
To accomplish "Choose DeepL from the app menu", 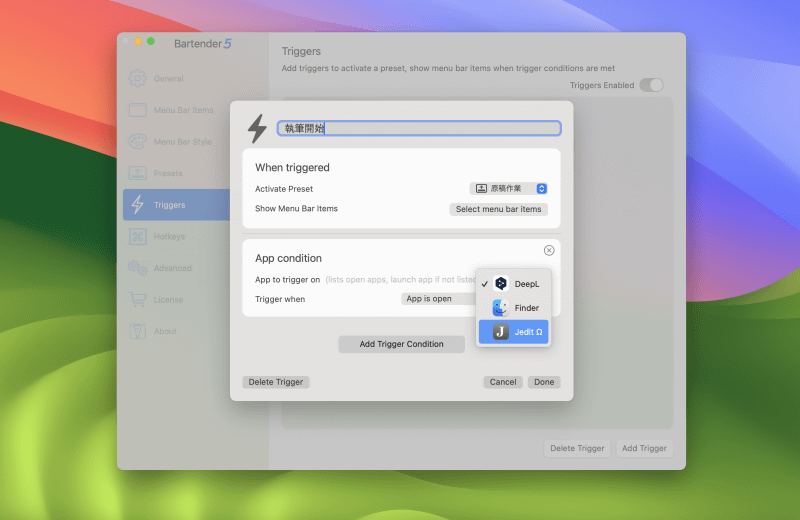I will (514, 284).
